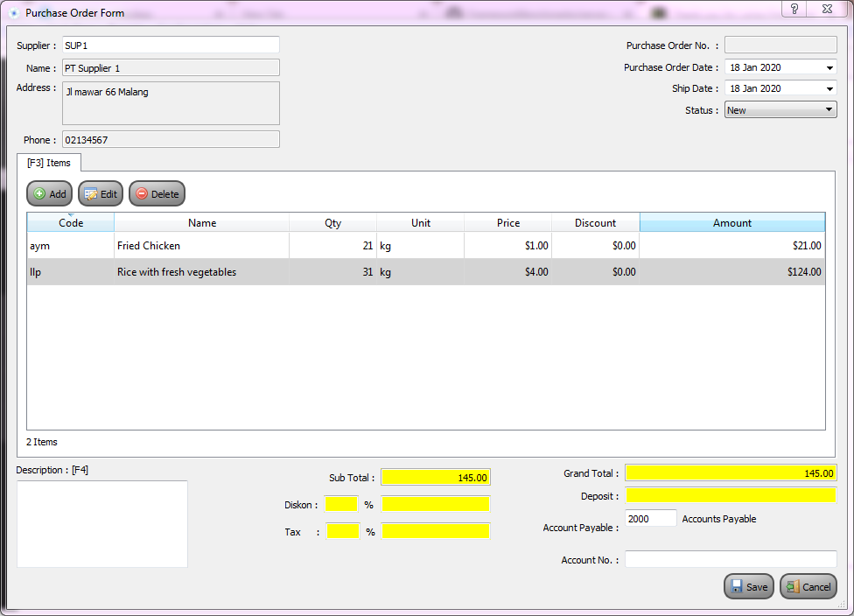Click the help question mark button
This screenshot has height=616, width=854.
coord(794,9)
